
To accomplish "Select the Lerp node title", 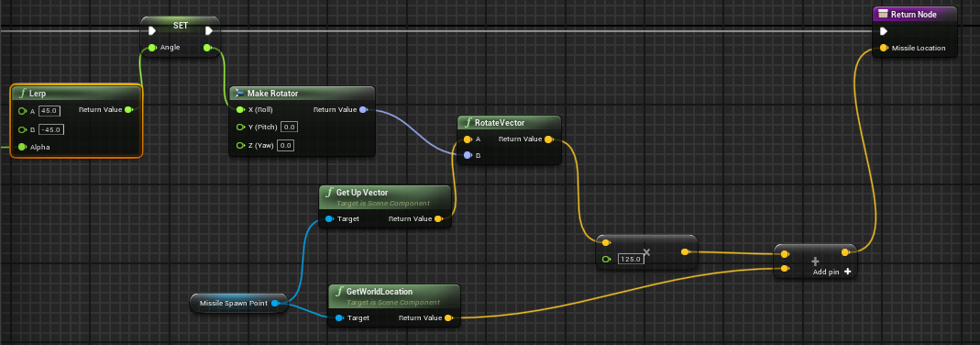I will [38, 94].
